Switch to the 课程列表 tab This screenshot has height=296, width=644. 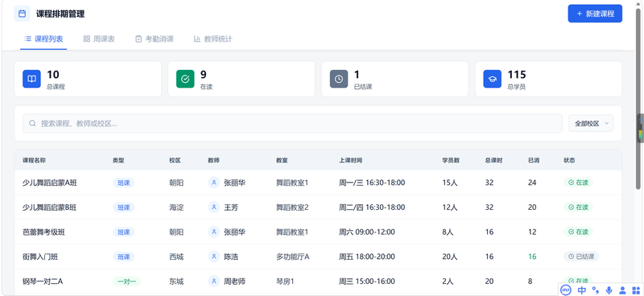click(43, 39)
